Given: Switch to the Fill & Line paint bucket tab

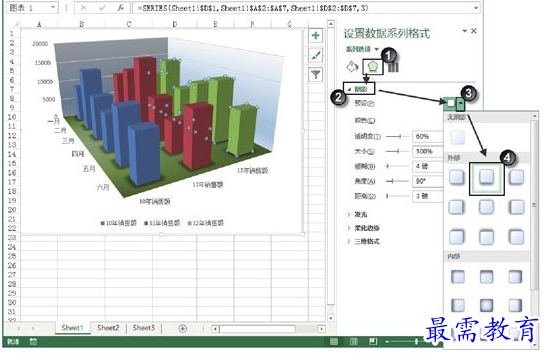Looking at the screenshot, I should pos(352,66).
